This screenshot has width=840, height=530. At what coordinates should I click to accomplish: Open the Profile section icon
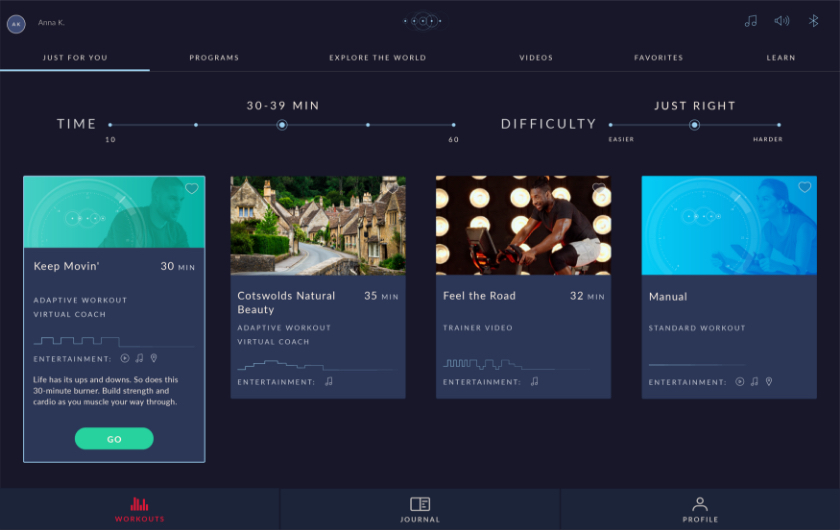700,509
